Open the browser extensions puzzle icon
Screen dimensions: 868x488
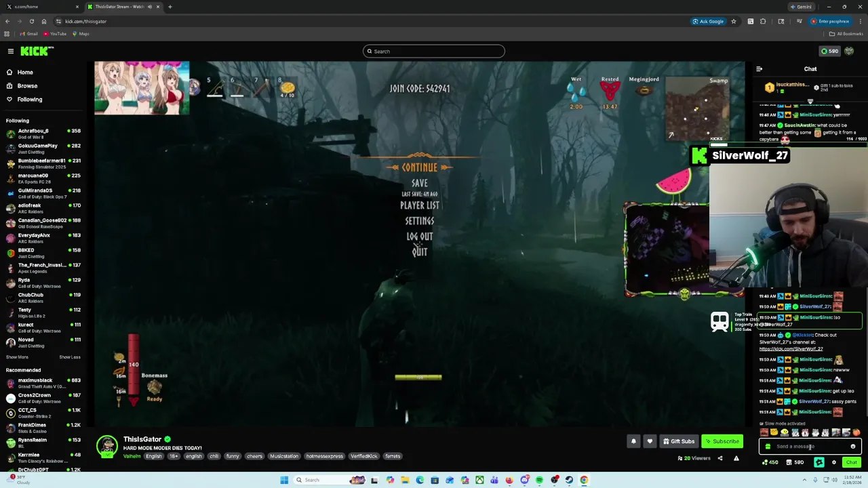(763, 21)
